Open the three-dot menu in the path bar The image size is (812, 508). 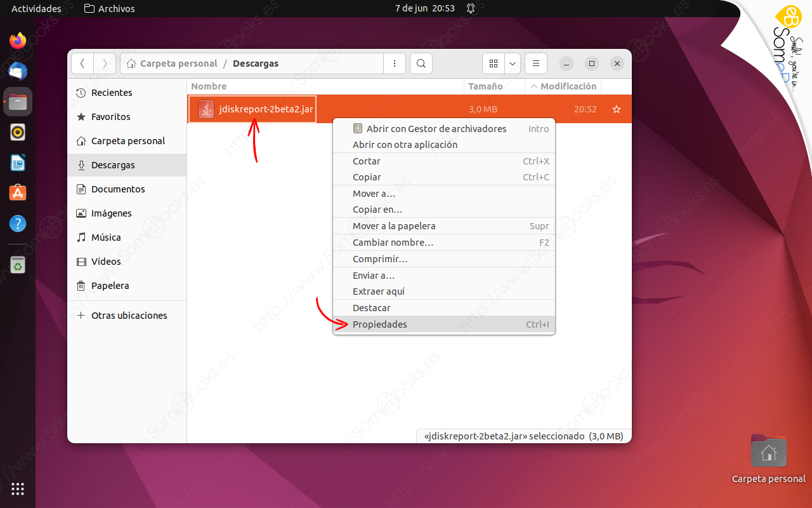coord(395,63)
